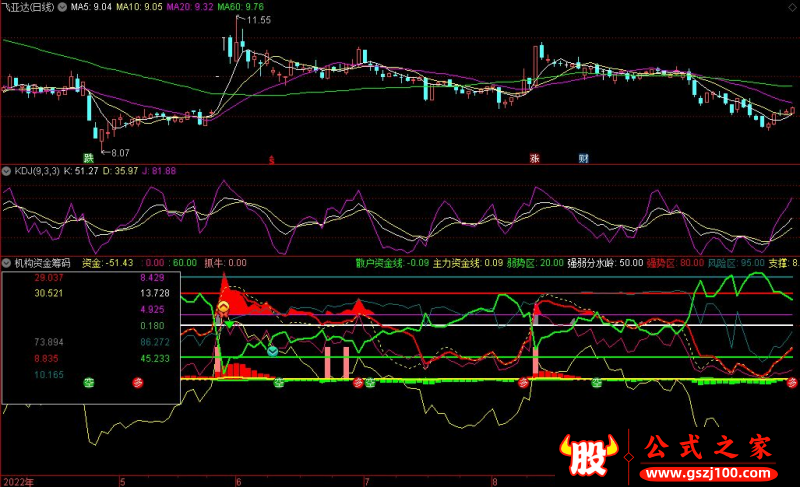Click the KDJ(9,3,3) indicator name

pyautogui.click(x=37, y=171)
